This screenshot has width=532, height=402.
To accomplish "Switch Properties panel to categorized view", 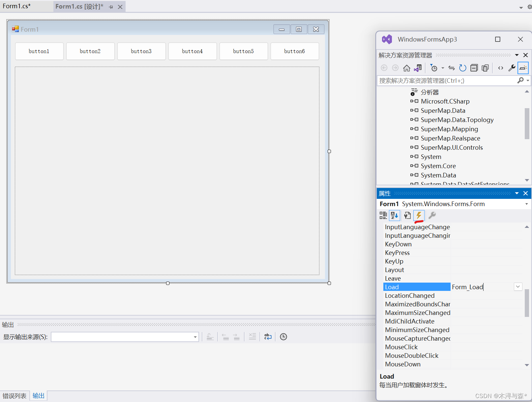I will point(383,215).
